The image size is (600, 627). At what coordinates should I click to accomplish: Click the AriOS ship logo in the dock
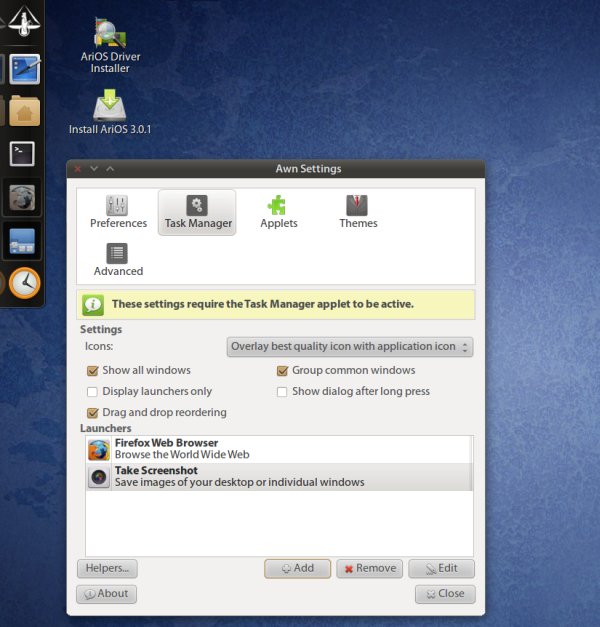tap(24, 21)
